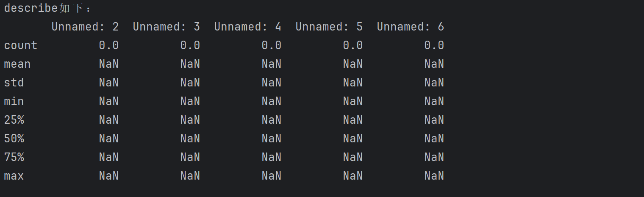The height and width of the screenshot is (197, 644).
Task: Click the 'max' row label
Action: [14, 176]
